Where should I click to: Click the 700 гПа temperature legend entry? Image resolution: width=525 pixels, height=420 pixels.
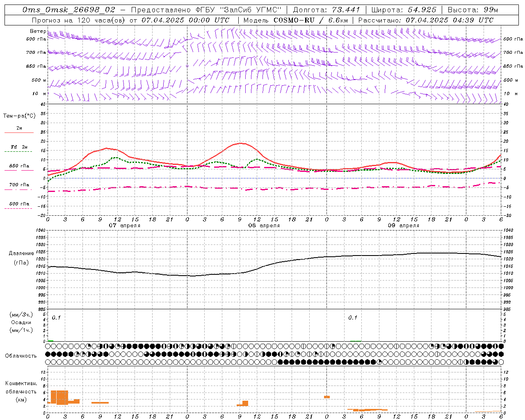click(x=19, y=185)
